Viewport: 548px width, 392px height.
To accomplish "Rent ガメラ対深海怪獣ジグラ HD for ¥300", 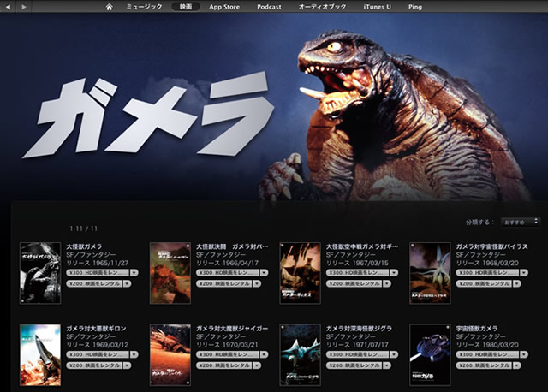I will click(358, 354).
